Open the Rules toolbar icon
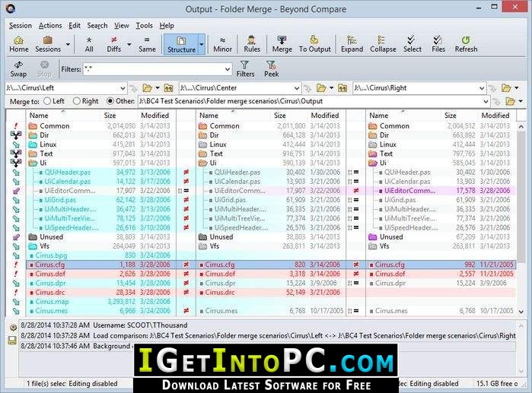Viewport: 532px width, 393px height. (252, 43)
